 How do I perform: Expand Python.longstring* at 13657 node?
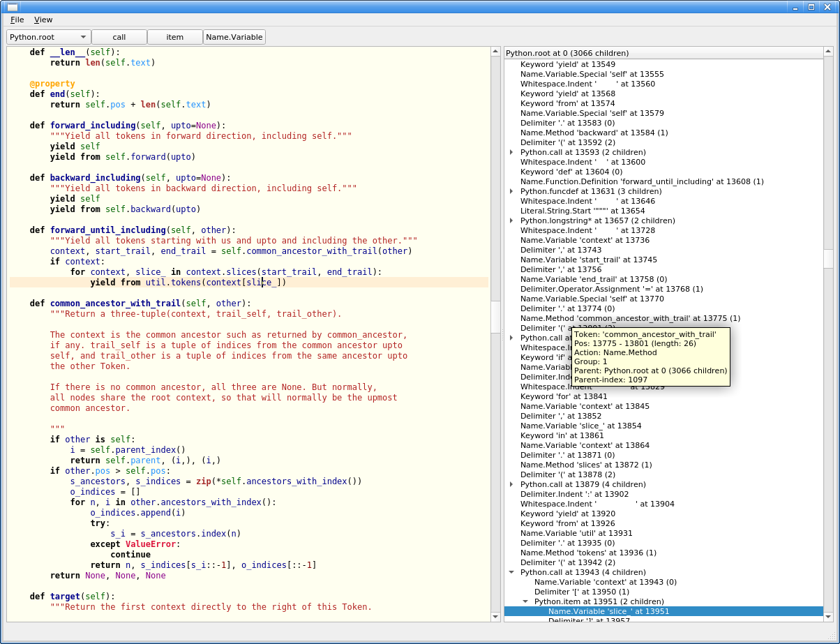511,220
